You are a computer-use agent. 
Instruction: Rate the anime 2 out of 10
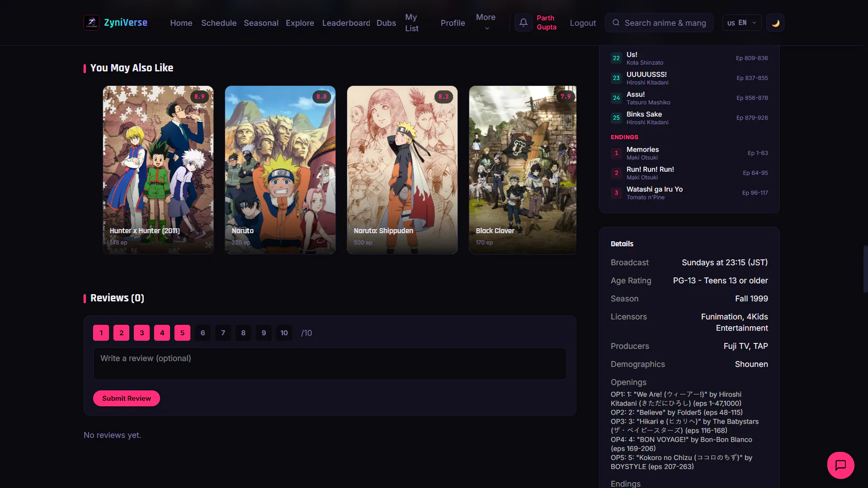coord(121,333)
